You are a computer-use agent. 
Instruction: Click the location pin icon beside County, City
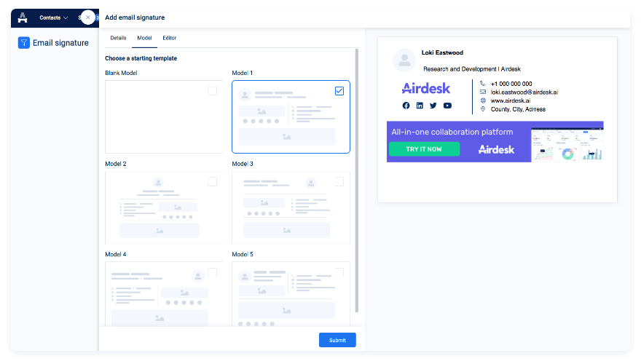(483, 109)
